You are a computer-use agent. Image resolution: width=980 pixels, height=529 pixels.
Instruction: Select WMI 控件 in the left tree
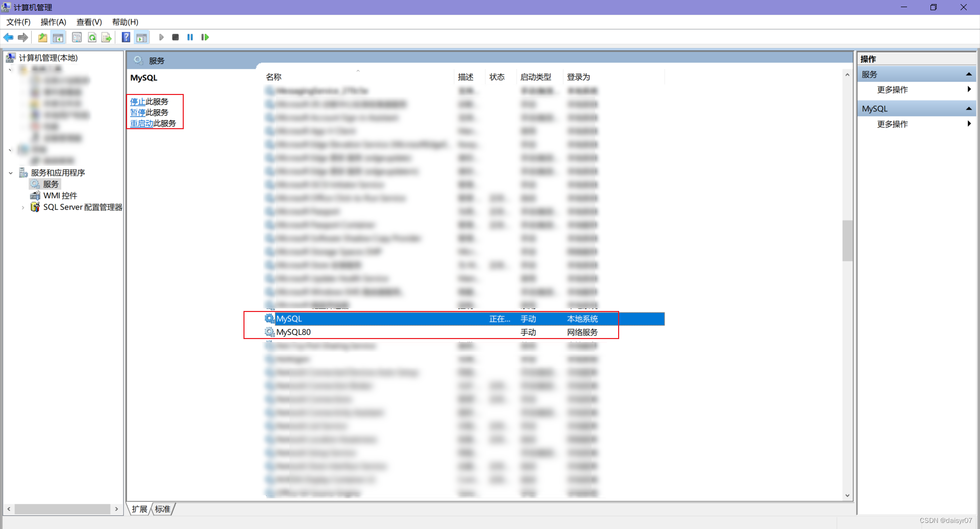pyautogui.click(x=60, y=196)
